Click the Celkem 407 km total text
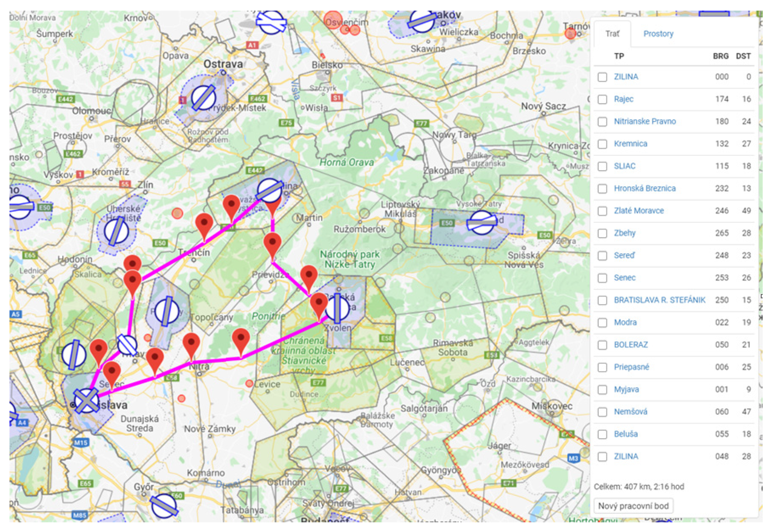Viewport: 771px width, 532px height. [x=639, y=487]
